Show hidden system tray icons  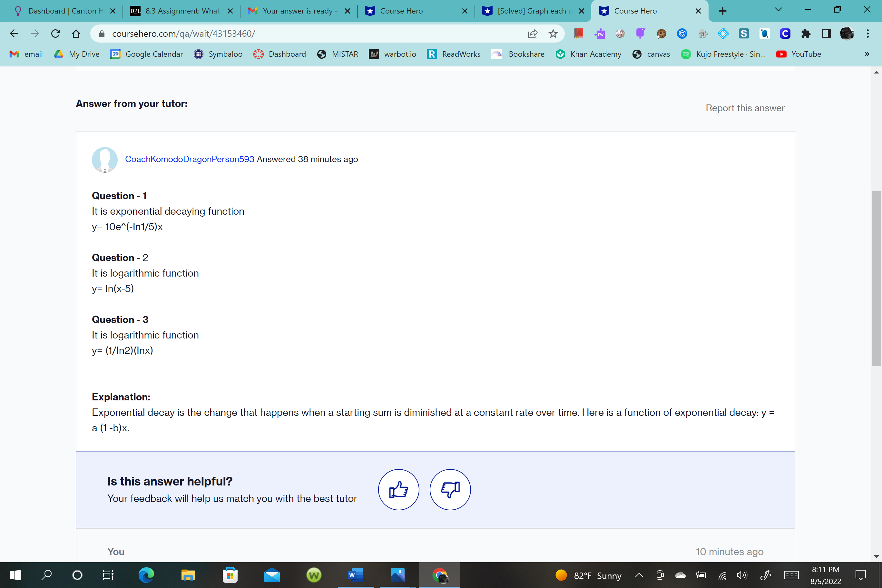click(x=639, y=575)
